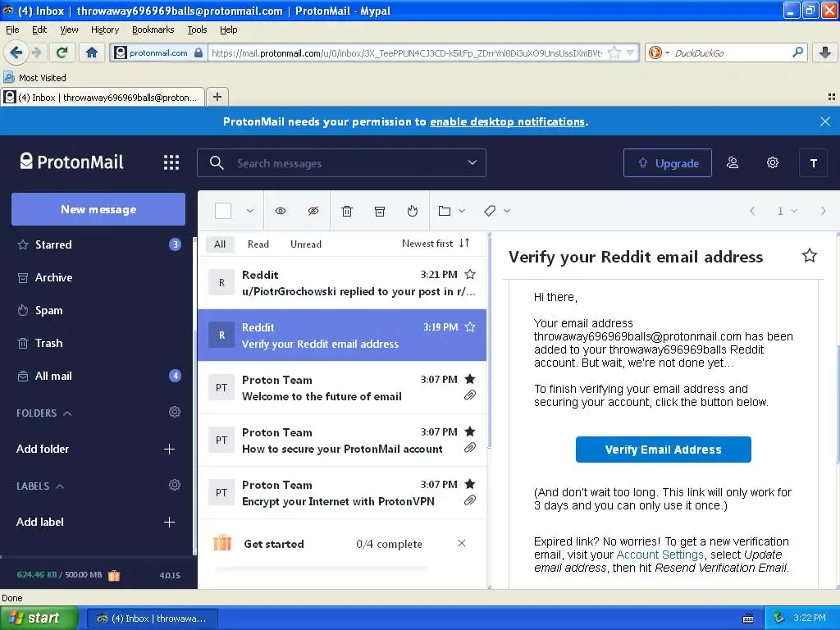Open the Bookmarks menu
840x630 pixels.
click(153, 30)
